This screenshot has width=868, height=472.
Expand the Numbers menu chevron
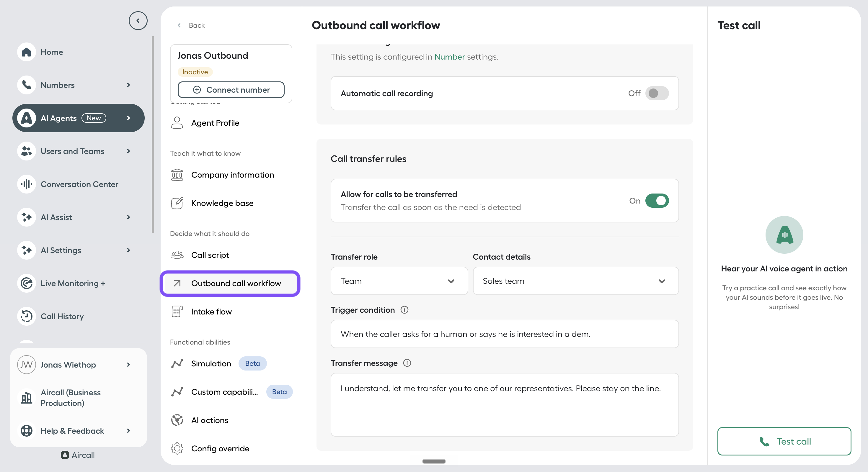pyautogui.click(x=128, y=85)
